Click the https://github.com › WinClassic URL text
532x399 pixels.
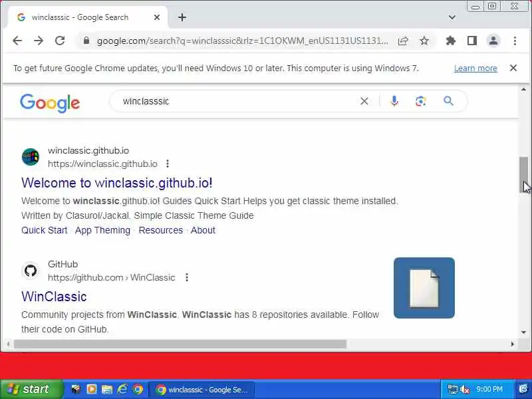tap(111, 277)
